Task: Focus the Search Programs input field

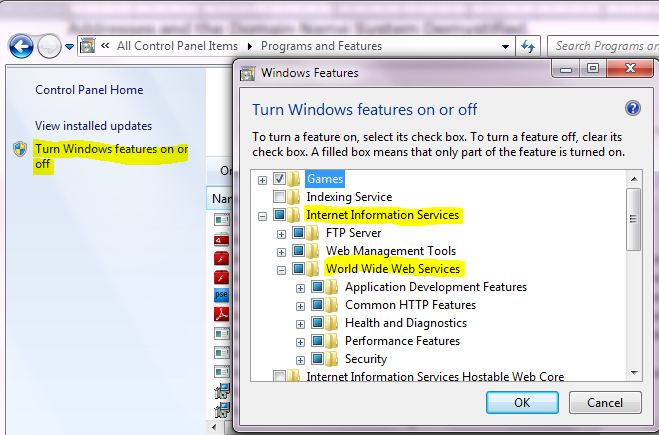Action: pos(603,46)
